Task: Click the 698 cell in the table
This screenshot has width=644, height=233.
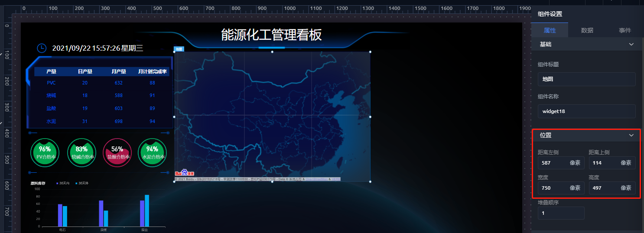Action: [119, 122]
